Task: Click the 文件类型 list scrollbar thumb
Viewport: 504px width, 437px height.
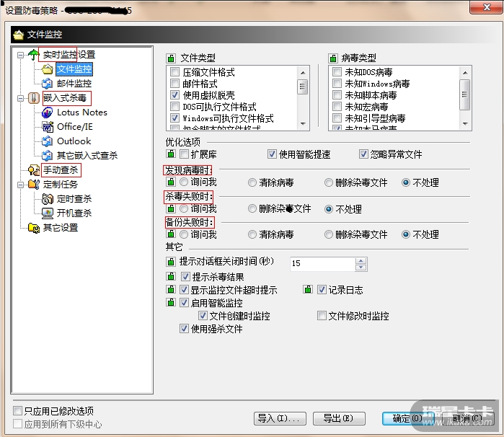Action: point(302,87)
